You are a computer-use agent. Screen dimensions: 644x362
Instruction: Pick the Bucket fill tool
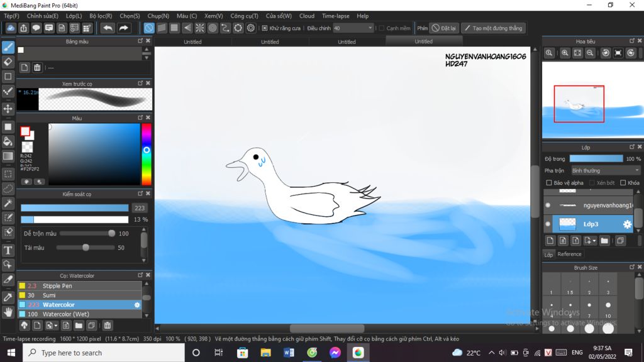8,141
